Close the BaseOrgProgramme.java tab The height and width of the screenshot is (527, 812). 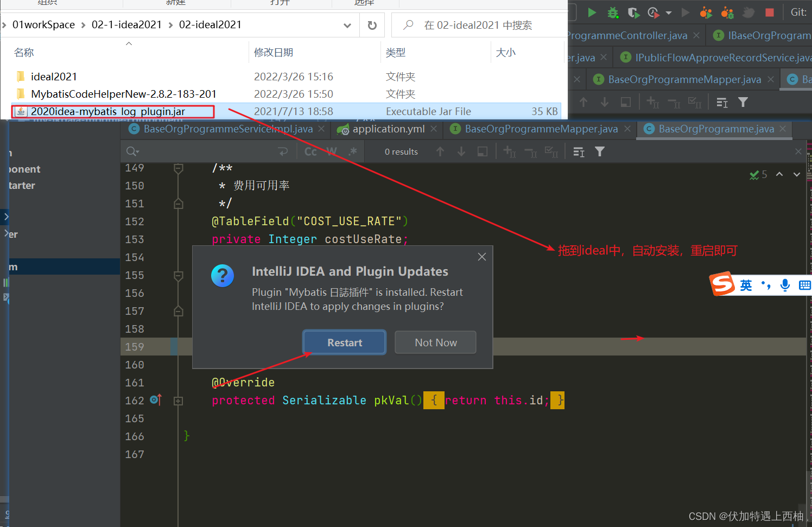pyautogui.click(x=783, y=129)
